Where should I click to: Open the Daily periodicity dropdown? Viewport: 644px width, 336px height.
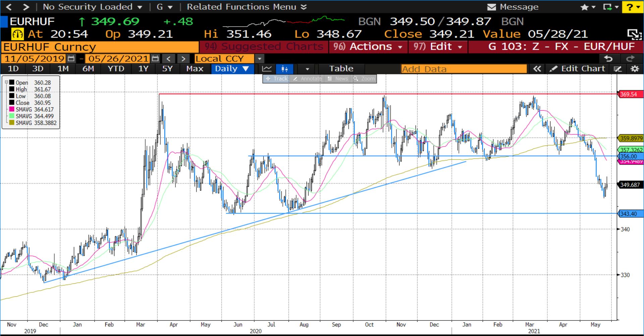[x=232, y=69]
